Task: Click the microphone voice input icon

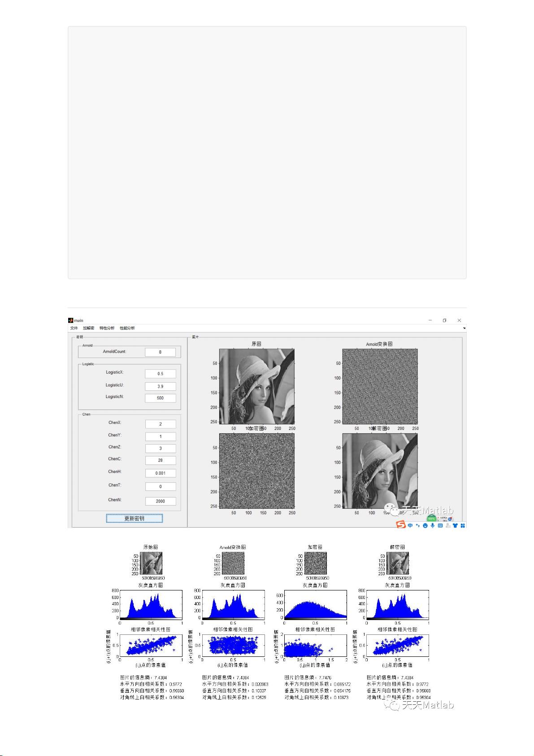Action: (433, 525)
